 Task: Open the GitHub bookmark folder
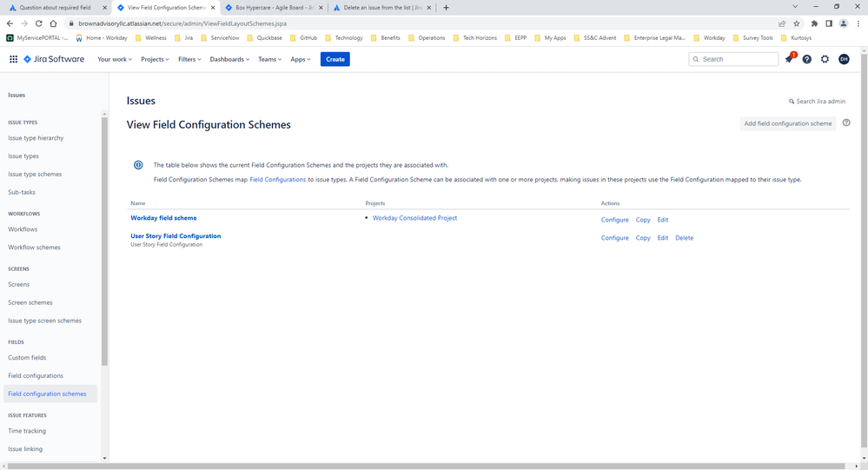pyautogui.click(x=303, y=37)
